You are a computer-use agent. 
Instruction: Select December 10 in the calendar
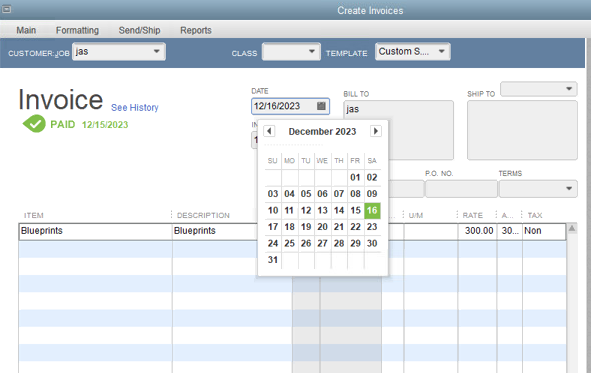[x=273, y=210]
